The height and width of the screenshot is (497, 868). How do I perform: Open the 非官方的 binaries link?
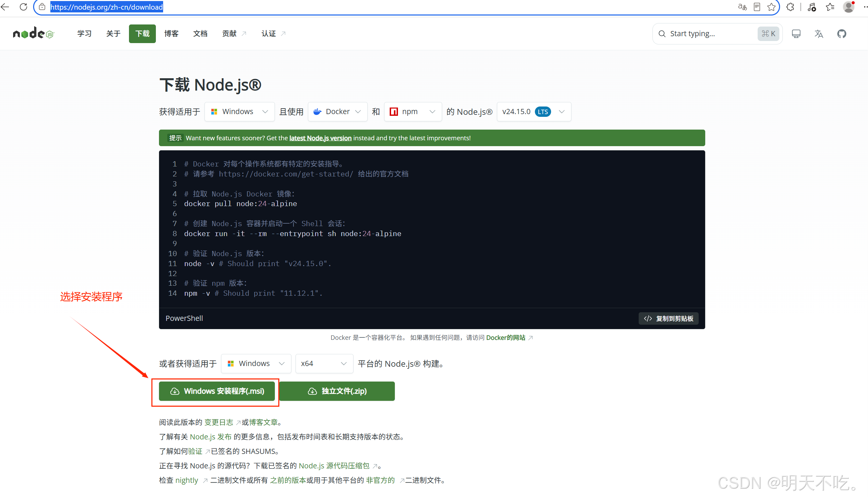[380, 480]
